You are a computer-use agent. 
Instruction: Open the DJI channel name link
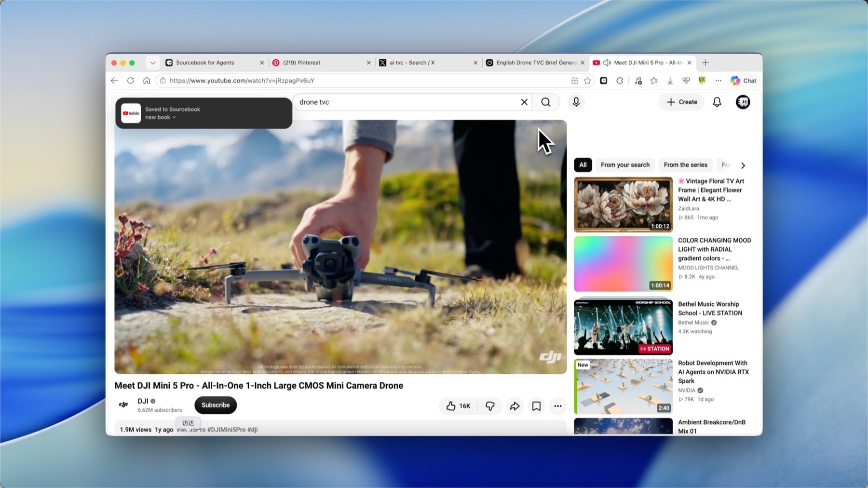143,401
